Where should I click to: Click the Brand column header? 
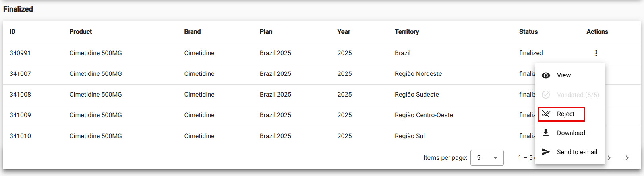coord(192,32)
